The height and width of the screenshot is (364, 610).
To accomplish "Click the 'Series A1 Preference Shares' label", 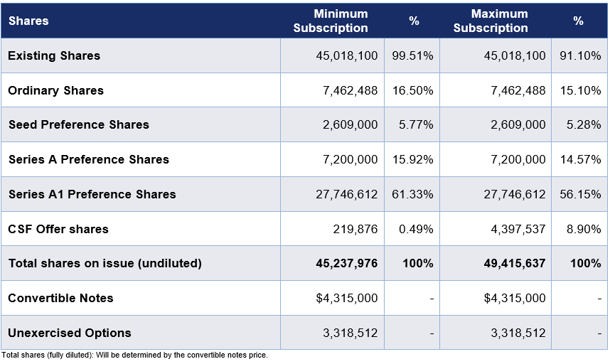I will click(x=92, y=194).
